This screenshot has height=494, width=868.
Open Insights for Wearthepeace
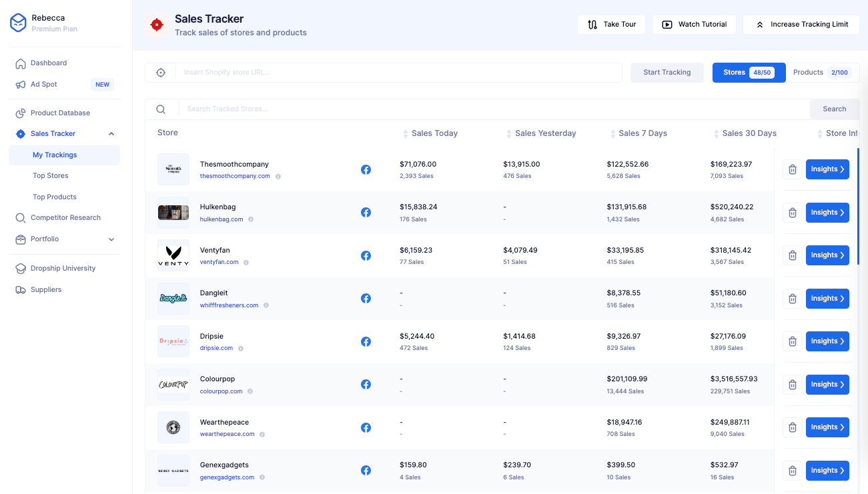click(x=827, y=427)
